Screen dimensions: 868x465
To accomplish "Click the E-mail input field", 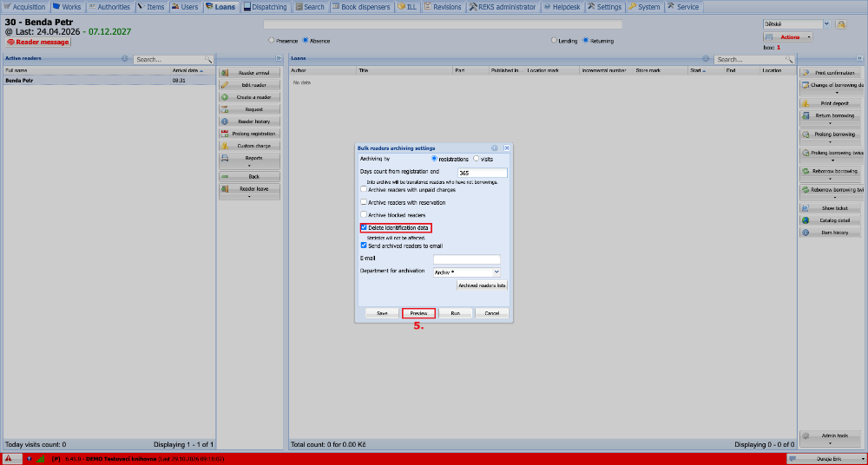I will [467, 259].
